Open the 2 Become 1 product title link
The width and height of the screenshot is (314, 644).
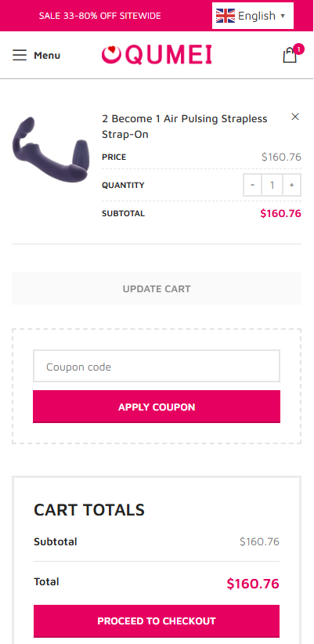coord(185,126)
